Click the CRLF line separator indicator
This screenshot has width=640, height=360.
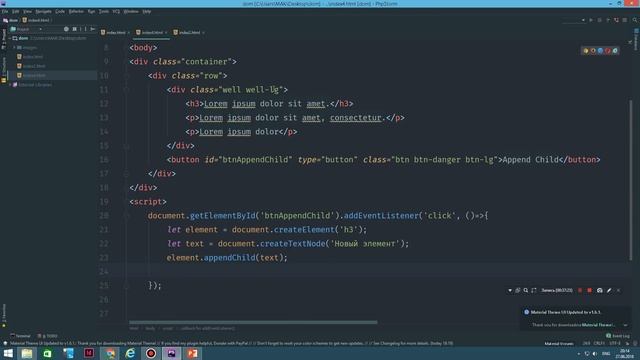pyautogui.click(x=599, y=344)
